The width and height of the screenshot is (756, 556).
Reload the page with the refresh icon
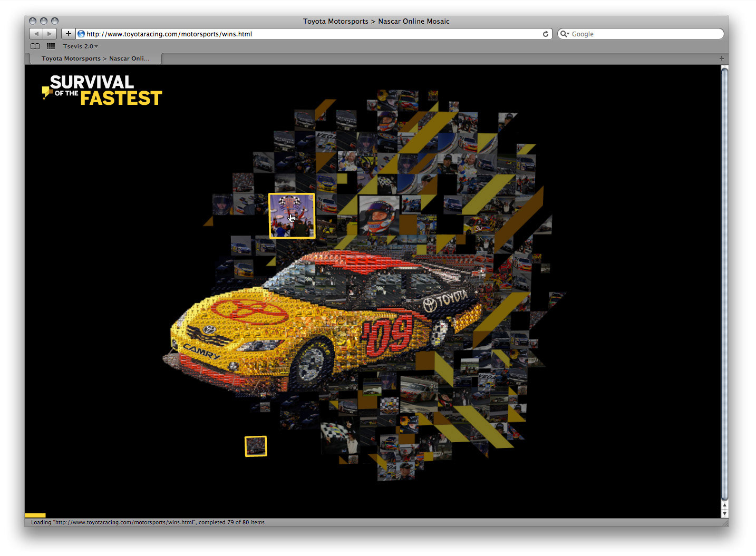(546, 34)
